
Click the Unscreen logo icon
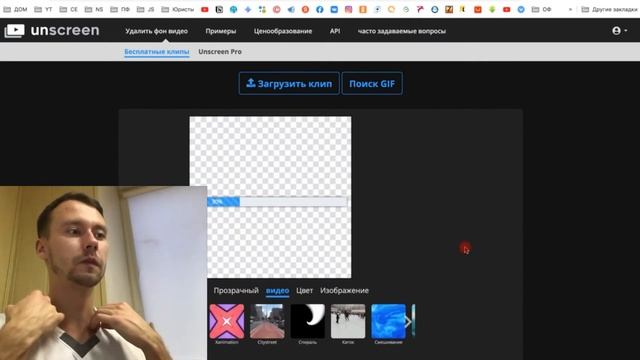(14, 31)
